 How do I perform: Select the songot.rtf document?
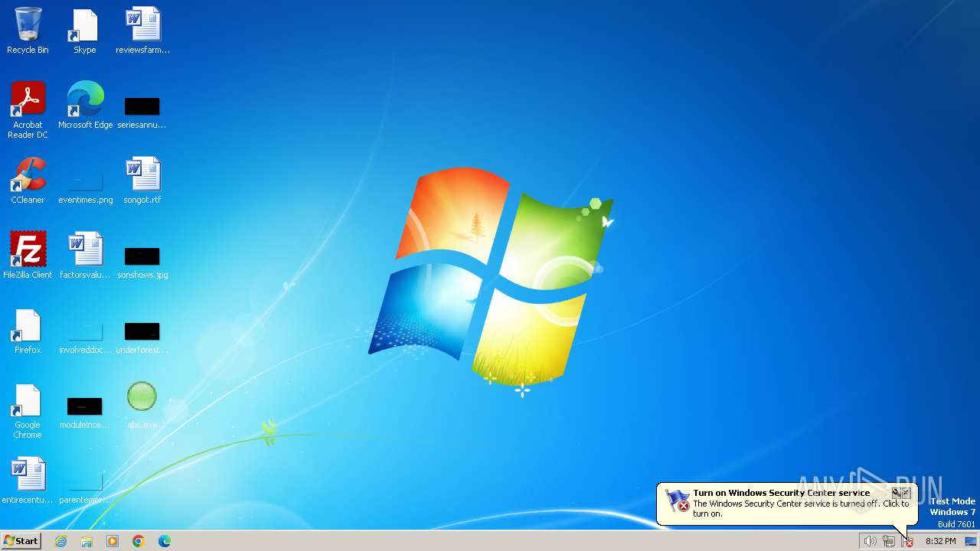(x=142, y=181)
